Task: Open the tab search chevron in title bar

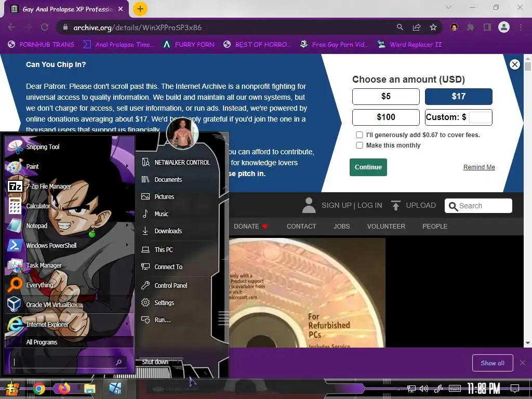Action: click(448, 7)
